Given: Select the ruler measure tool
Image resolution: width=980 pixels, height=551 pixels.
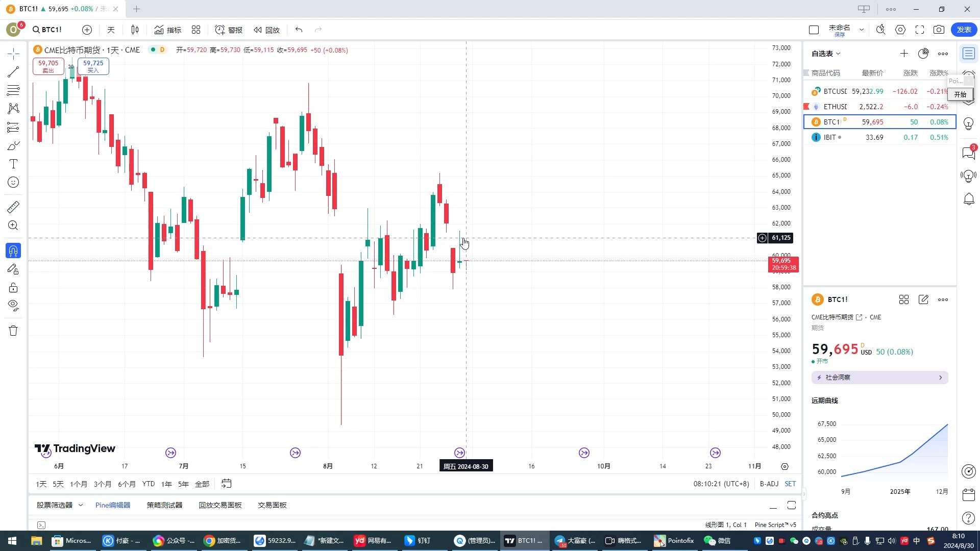Looking at the screenshot, I should point(13,207).
